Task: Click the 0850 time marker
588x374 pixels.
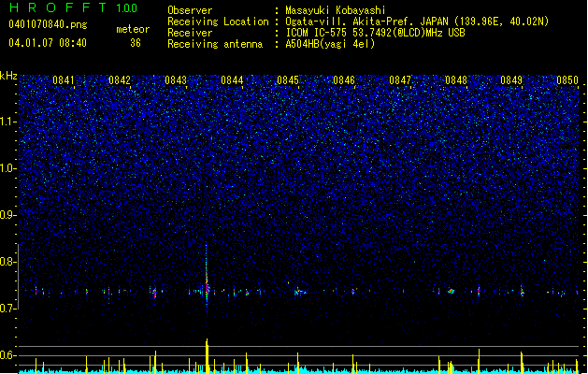Action: [567, 80]
